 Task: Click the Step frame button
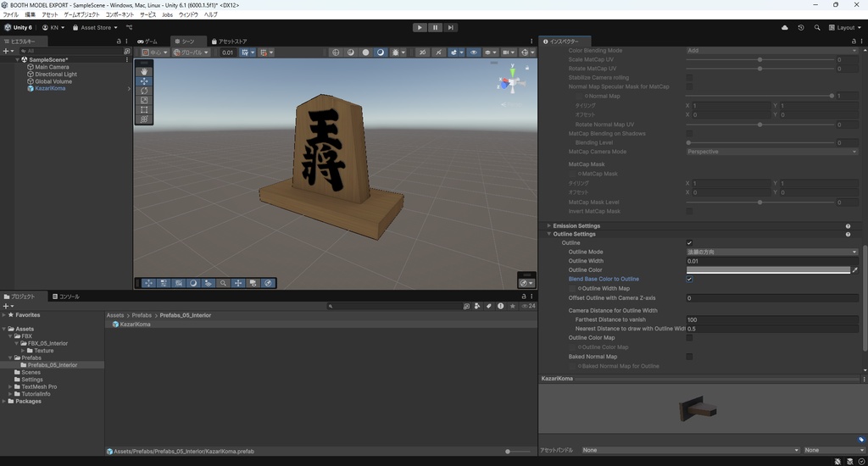[451, 27]
